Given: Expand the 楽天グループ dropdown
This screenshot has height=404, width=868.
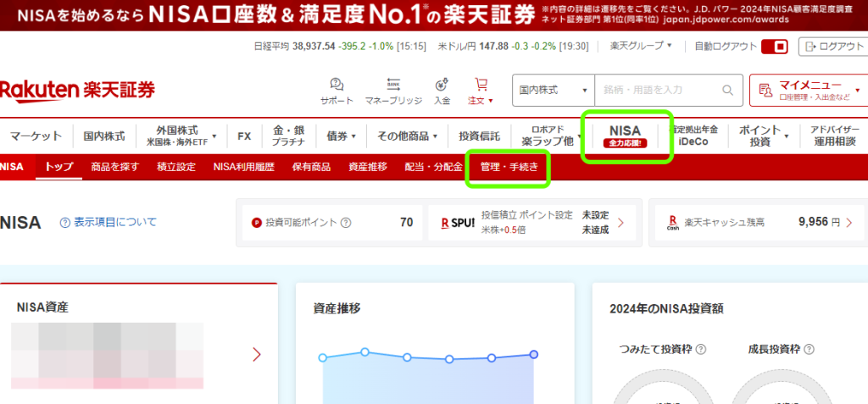Looking at the screenshot, I should pyautogui.click(x=641, y=46).
